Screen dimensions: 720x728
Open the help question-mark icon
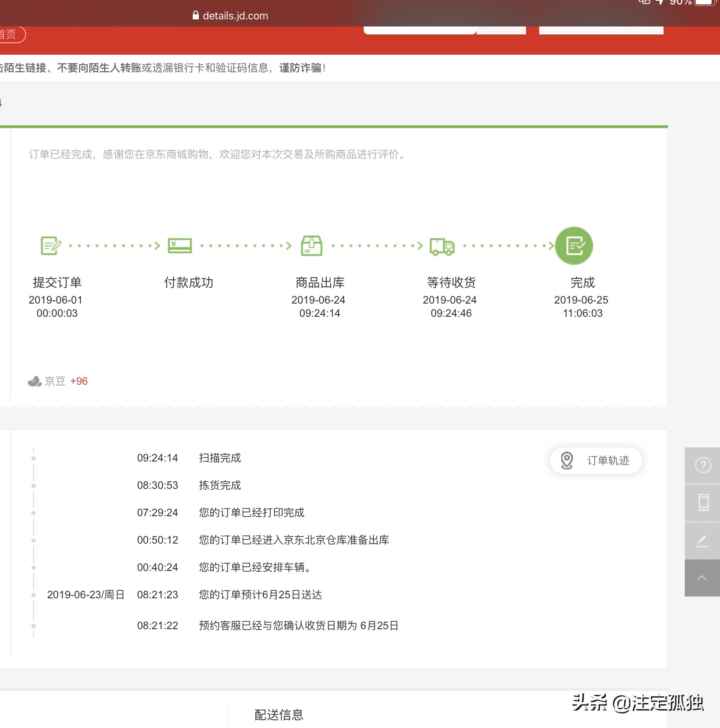coord(703,465)
